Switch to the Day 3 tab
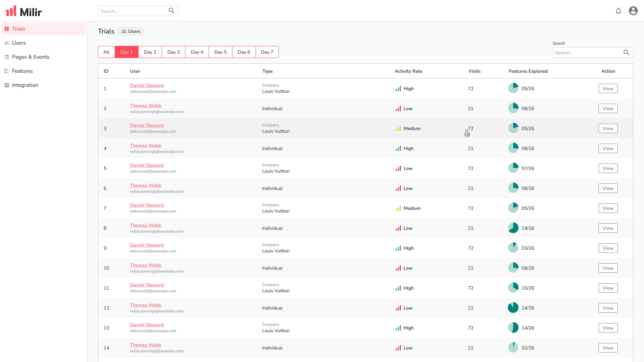This screenshot has height=362, width=644. coord(174,52)
